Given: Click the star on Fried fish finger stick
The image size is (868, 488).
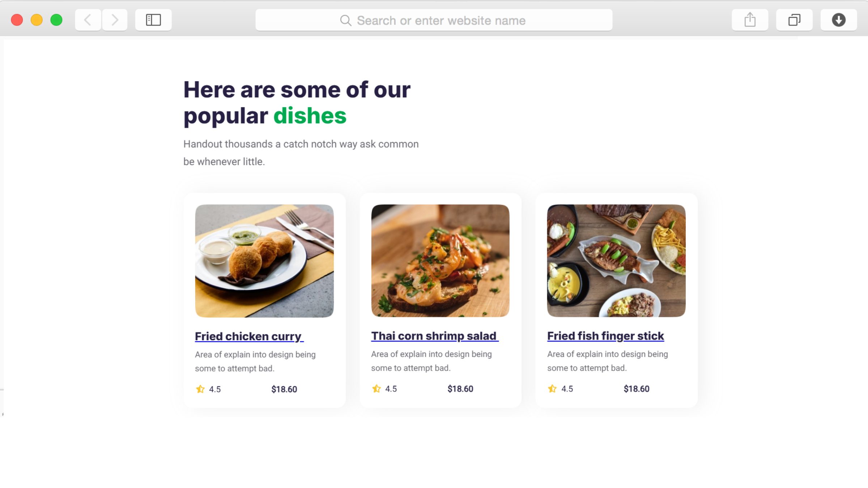Looking at the screenshot, I should point(552,389).
